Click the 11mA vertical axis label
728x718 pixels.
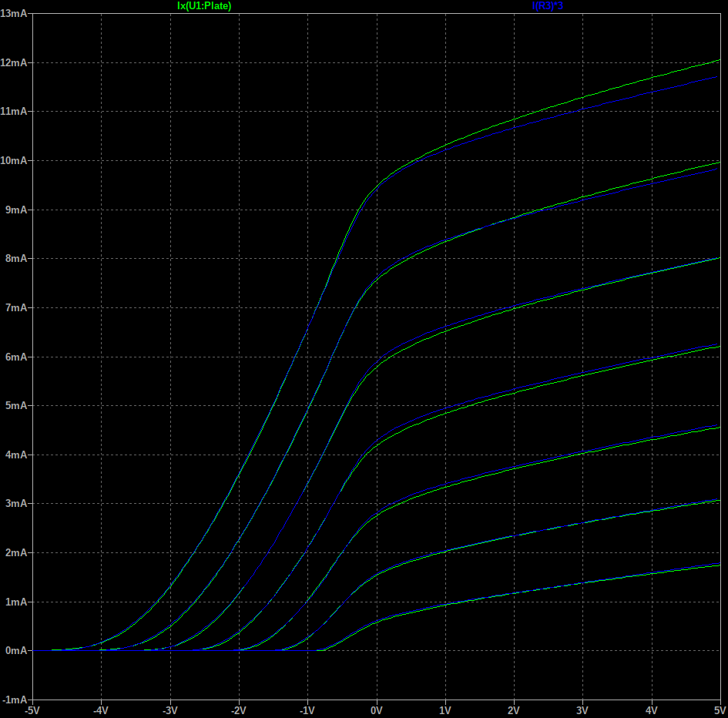point(14,112)
